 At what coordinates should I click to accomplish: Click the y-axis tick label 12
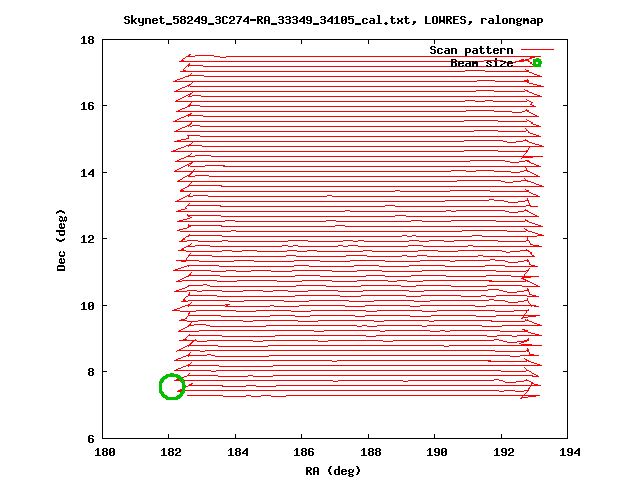(x=87, y=239)
